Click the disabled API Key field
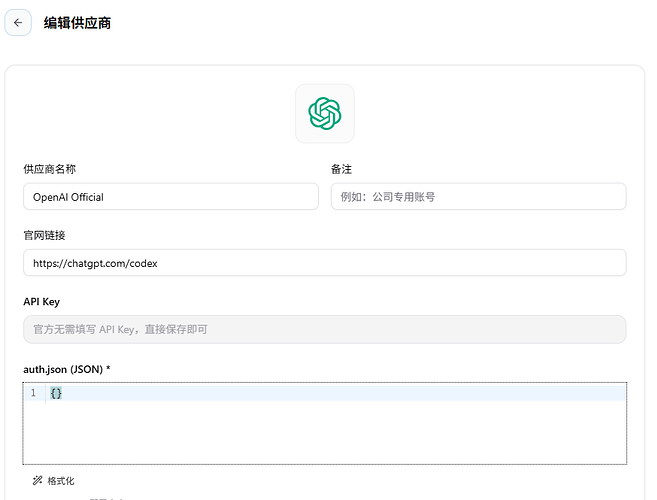The image size is (657, 500). click(325, 329)
